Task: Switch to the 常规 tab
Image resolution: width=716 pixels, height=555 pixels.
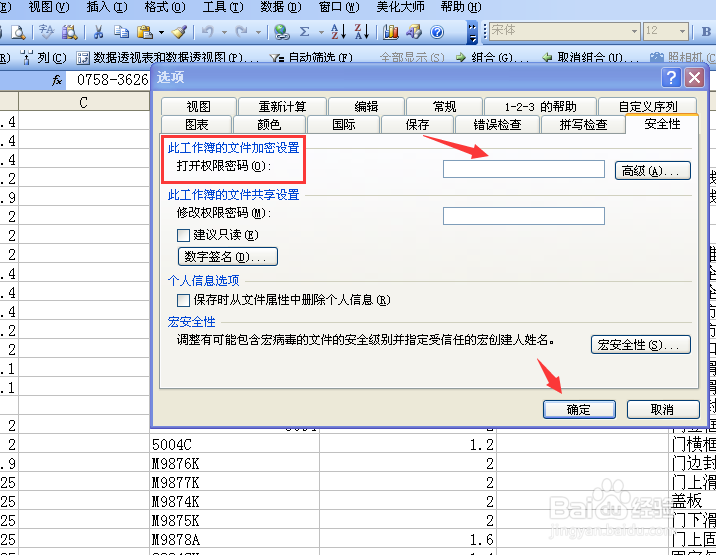Action: pyautogui.click(x=444, y=106)
